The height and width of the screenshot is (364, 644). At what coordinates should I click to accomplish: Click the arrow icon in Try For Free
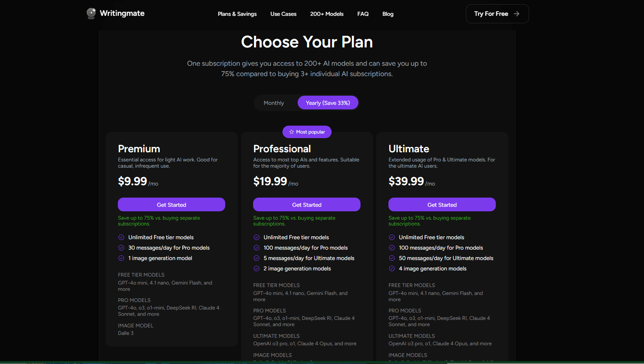click(x=517, y=14)
